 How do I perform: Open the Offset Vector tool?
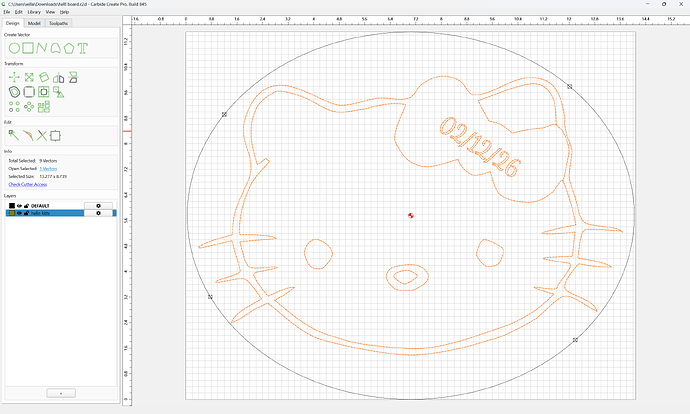(x=14, y=92)
